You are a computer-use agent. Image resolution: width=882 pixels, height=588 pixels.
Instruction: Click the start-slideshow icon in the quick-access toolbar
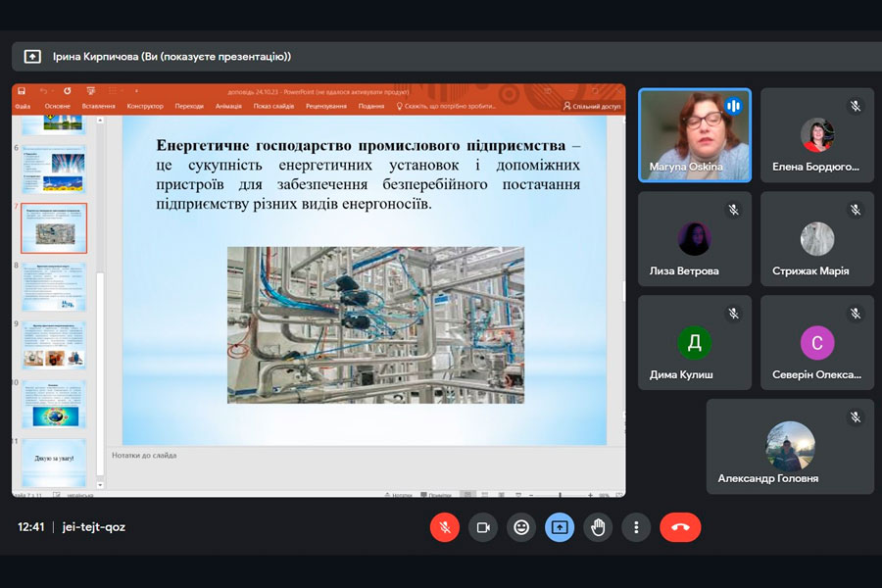click(90, 91)
